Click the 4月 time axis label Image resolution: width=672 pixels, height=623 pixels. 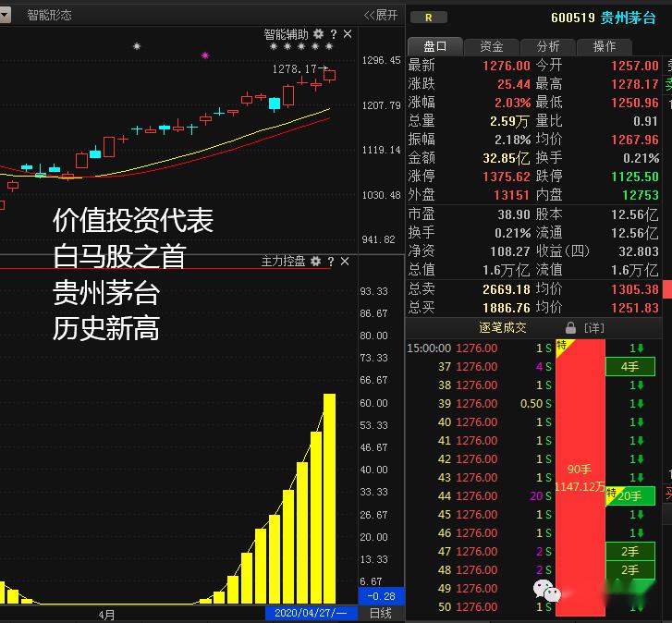pyautogui.click(x=106, y=615)
